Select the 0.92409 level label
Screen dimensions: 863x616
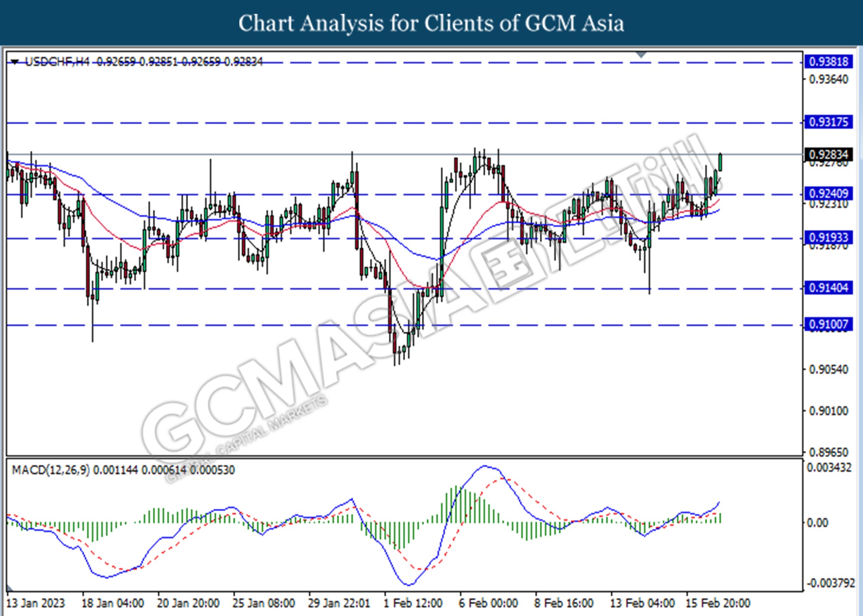pyautogui.click(x=828, y=193)
